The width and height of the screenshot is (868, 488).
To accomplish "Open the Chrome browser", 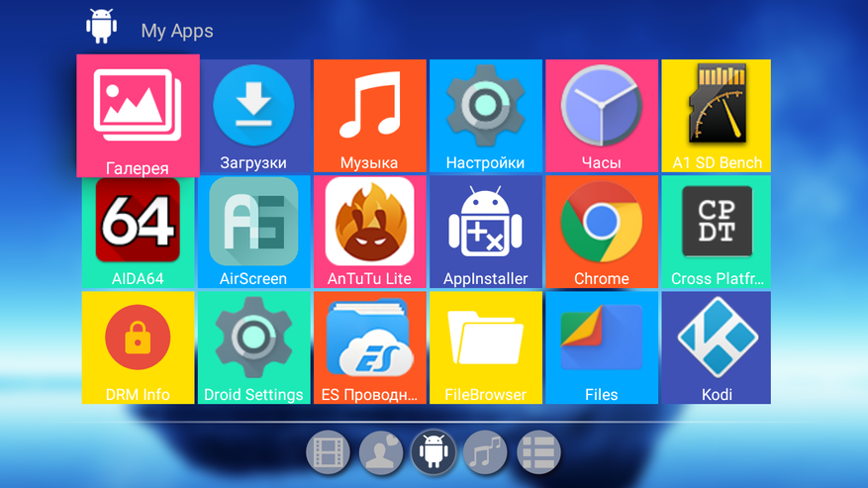I will (602, 232).
